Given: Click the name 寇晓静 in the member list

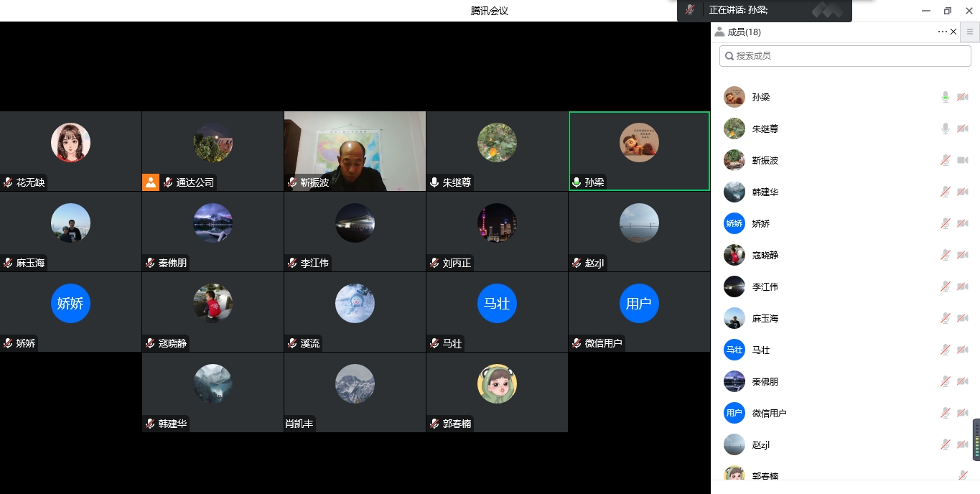Looking at the screenshot, I should [x=765, y=255].
